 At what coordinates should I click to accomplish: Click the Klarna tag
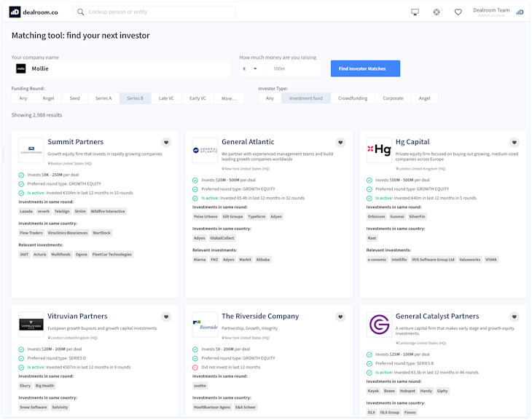(x=200, y=260)
